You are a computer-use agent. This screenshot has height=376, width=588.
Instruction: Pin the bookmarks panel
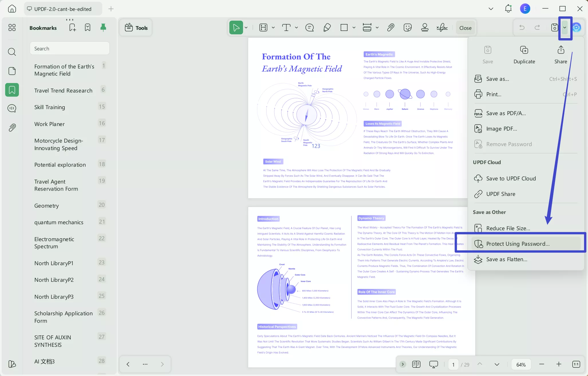click(x=103, y=27)
